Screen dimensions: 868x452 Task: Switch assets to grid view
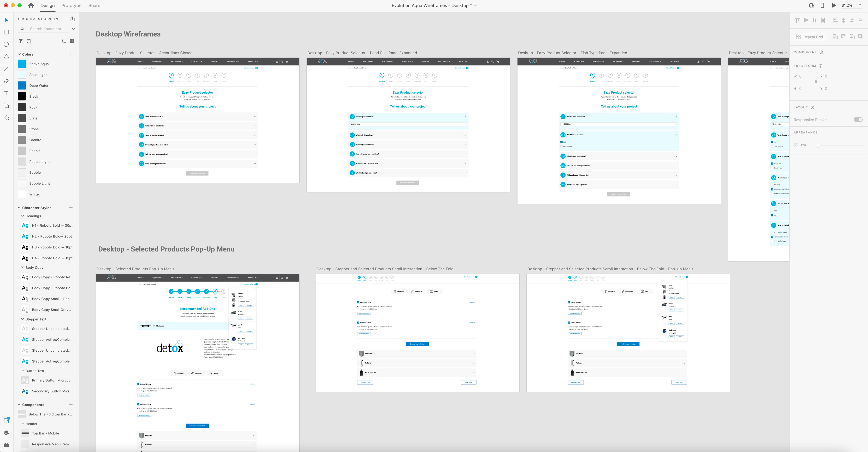click(x=72, y=41)
